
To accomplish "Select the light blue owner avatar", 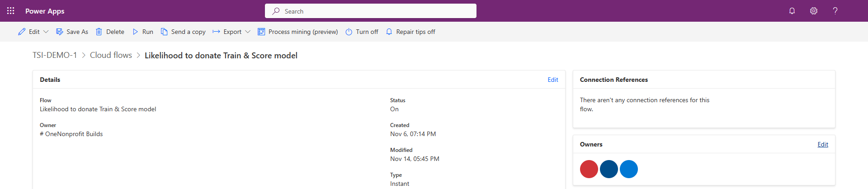I will click(x=629, y=169).
